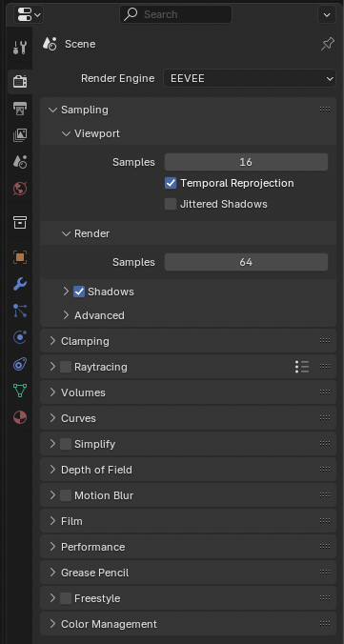Screen dimensions: 344x644
Task: Open the Tool properties tab
Action: (x=20, y=48)
